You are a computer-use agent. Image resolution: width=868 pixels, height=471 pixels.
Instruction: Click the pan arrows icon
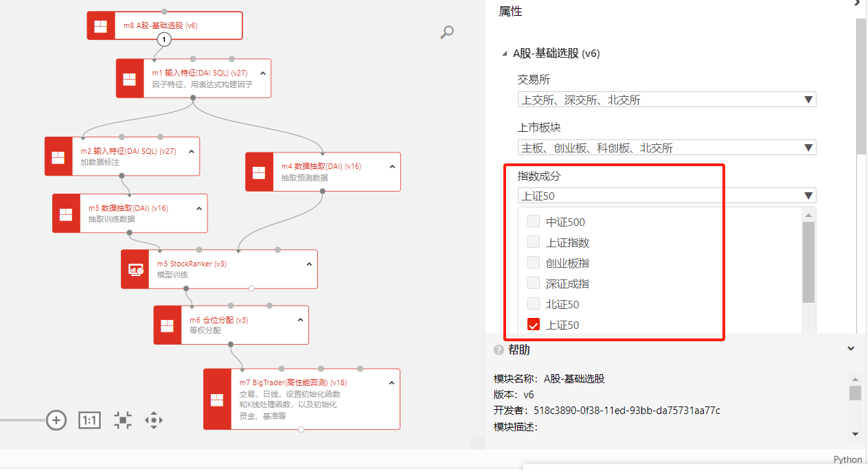154,420
